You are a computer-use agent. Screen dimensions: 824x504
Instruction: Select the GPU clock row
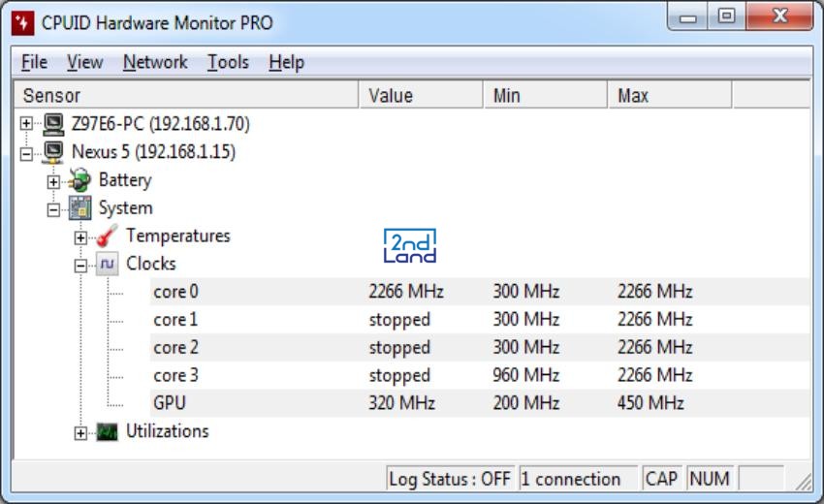tap(479, 403)
